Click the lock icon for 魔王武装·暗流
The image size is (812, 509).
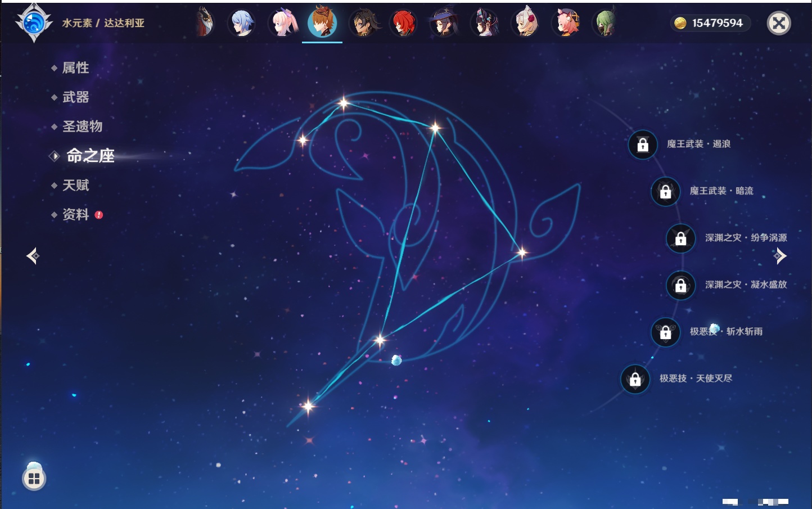click(665, 191)
